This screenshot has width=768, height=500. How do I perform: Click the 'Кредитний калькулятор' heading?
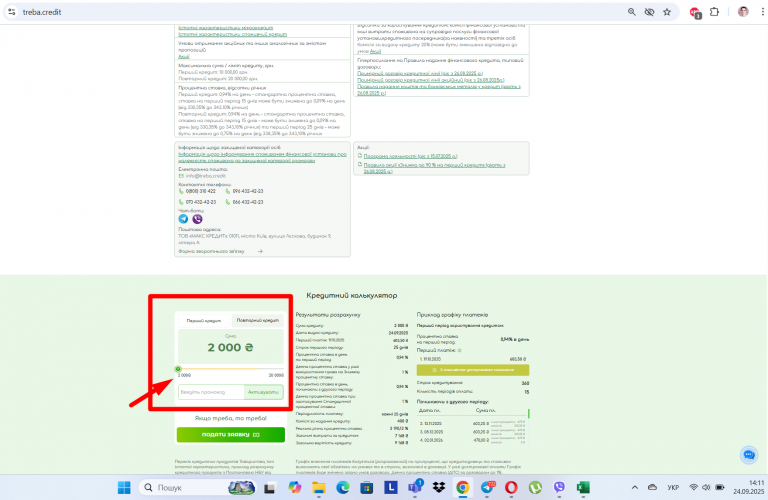(x=352, y=295)
